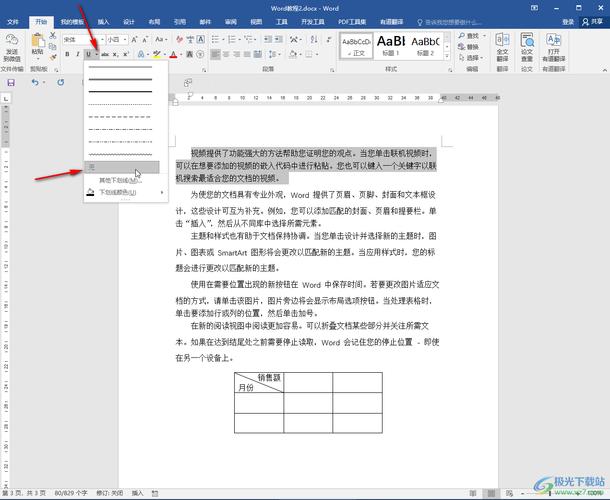Toggle Italic formatting
610x500 pixels.
click(x=78, y=54)
